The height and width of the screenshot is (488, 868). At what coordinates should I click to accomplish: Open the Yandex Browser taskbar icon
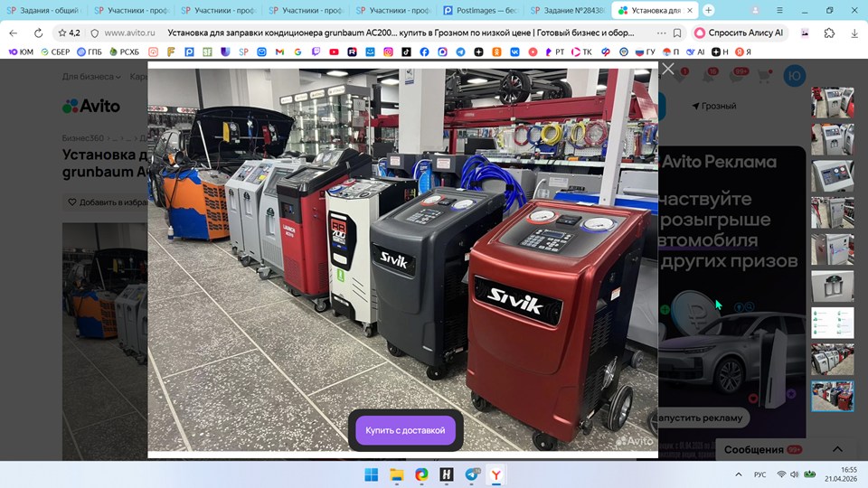(496, 474)
